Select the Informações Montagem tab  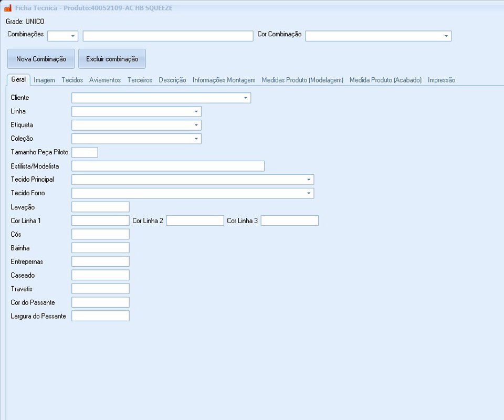[x=224, y=80]
